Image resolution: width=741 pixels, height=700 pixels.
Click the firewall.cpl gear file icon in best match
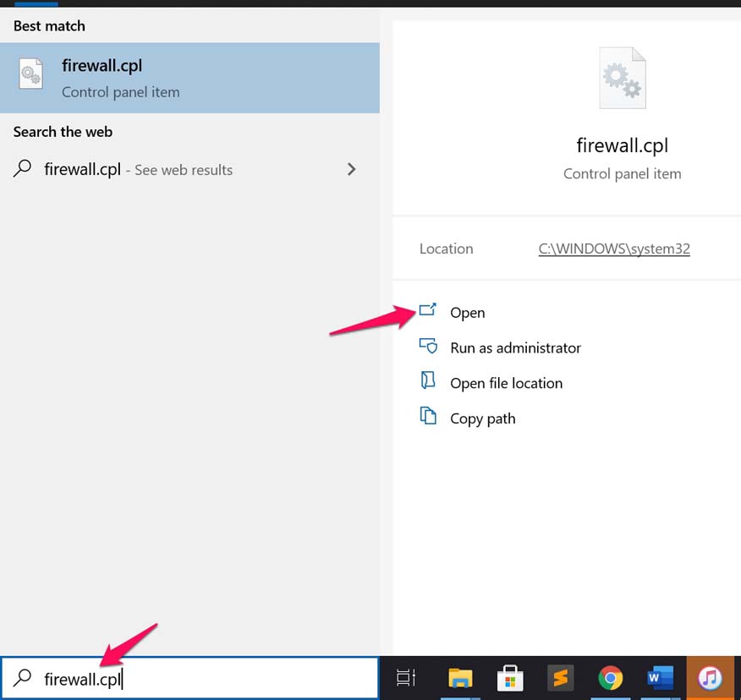31,74
